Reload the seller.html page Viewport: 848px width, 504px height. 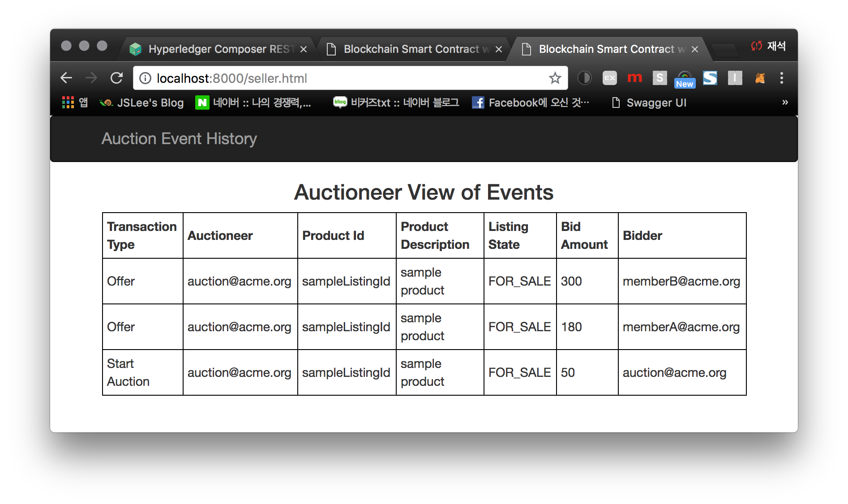(x=116, y=78)
